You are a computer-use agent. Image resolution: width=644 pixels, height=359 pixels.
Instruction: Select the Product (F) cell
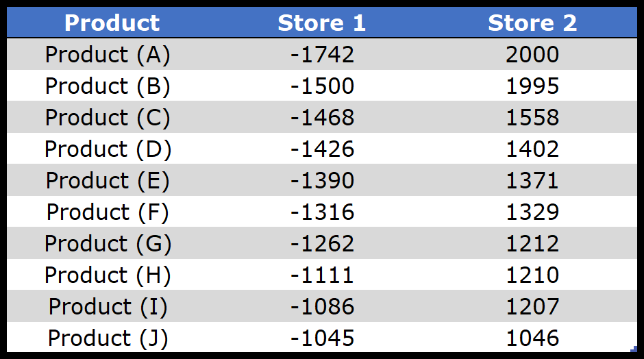pyautogui.click(x=108, y=212)
